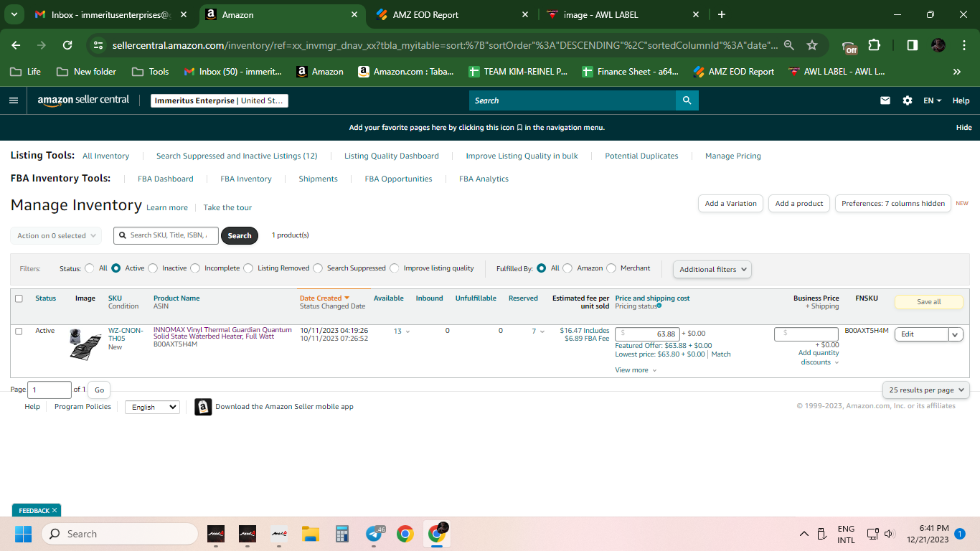The height and width of the screenshot is (551, 980).
Task: Open the Chrome profile avatar
Action: (x=938, y=45)
